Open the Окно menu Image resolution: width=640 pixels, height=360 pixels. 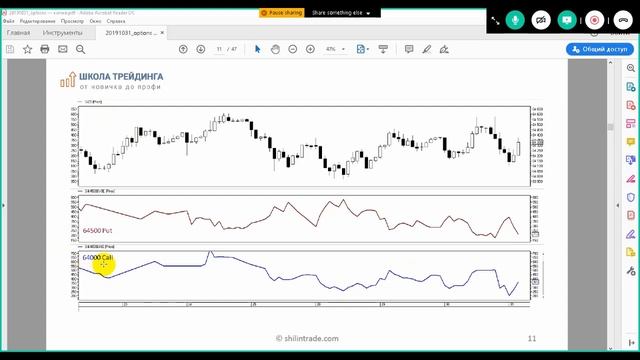pos(96,21)
